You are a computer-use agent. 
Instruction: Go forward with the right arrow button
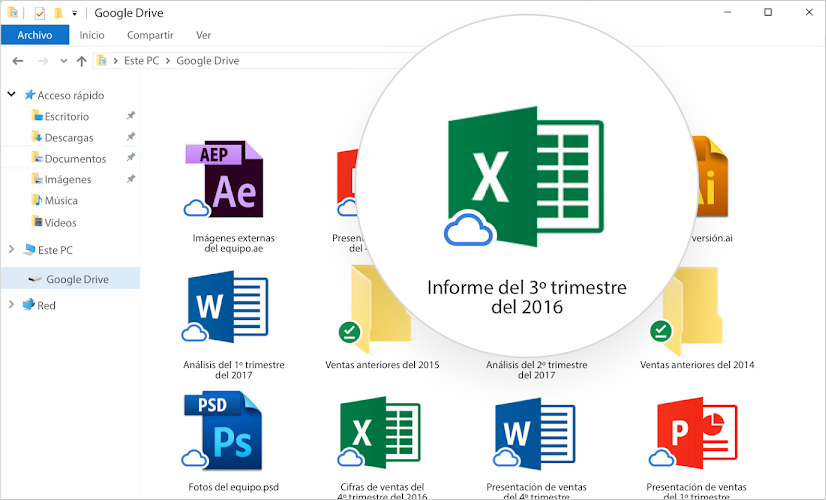click(x=43, y=61)
